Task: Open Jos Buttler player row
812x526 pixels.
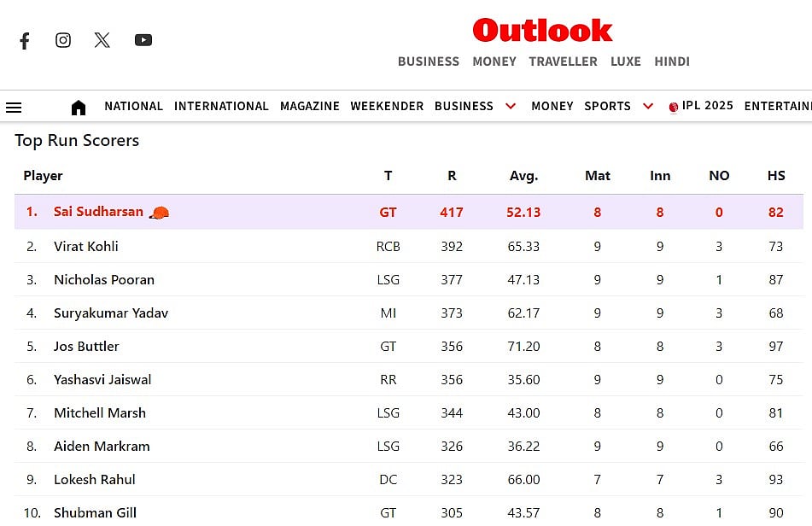Action: [x=409, y=347]
